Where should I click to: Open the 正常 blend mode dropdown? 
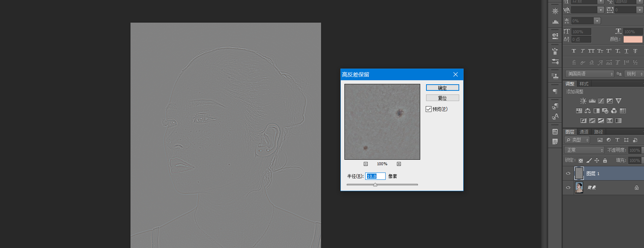coord(585,150)
